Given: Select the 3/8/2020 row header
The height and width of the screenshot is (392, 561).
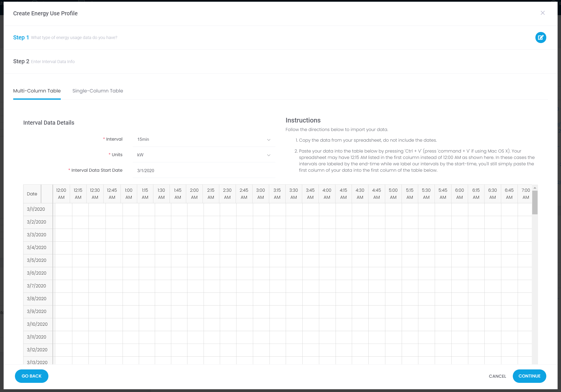Looking at the screenshot, I should pos(38,299).
